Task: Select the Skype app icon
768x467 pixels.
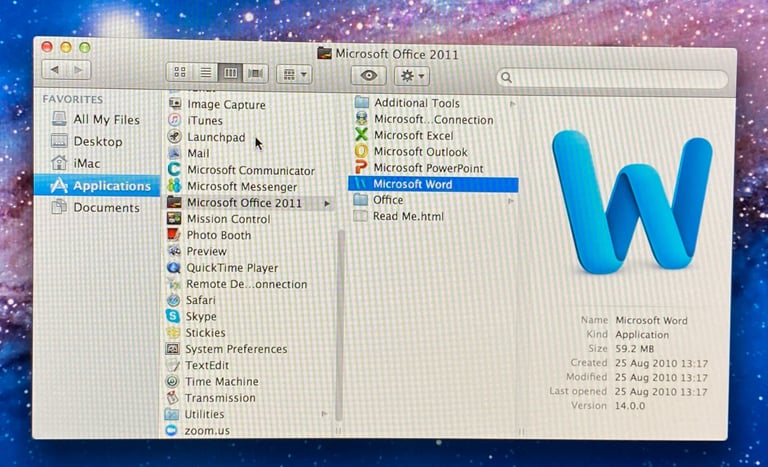Action: (x=173, y=316)
